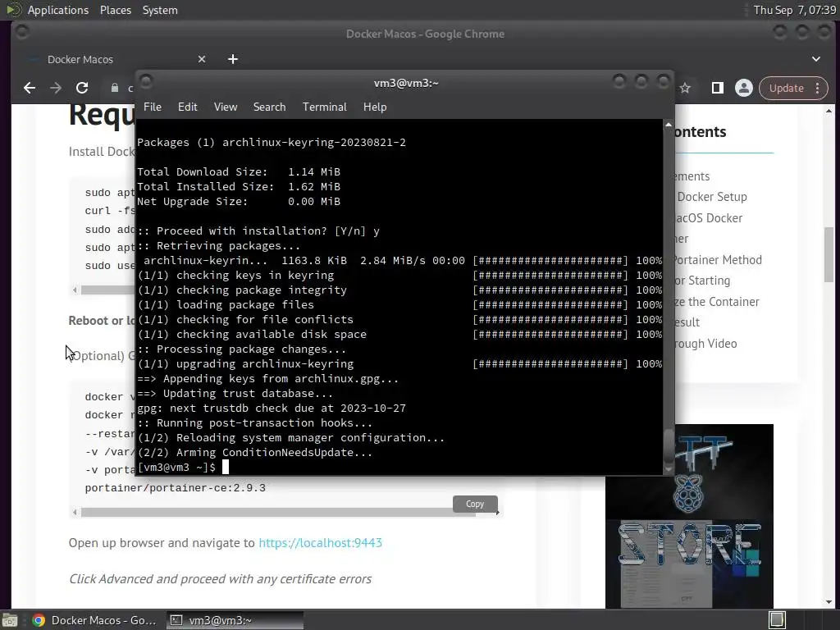Close the Docker Macos tab

pos(202,59)
